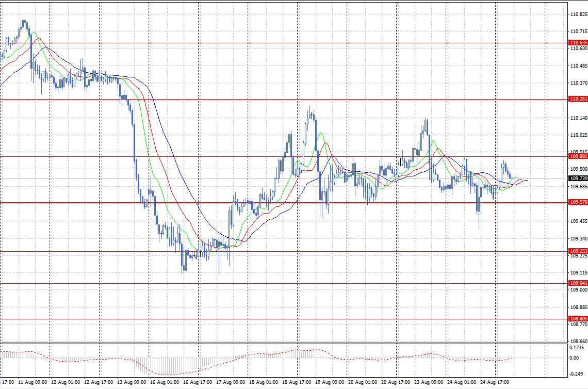Click the red 109.578 level label
Screen dimensions: 588x389
pos(578,202)
